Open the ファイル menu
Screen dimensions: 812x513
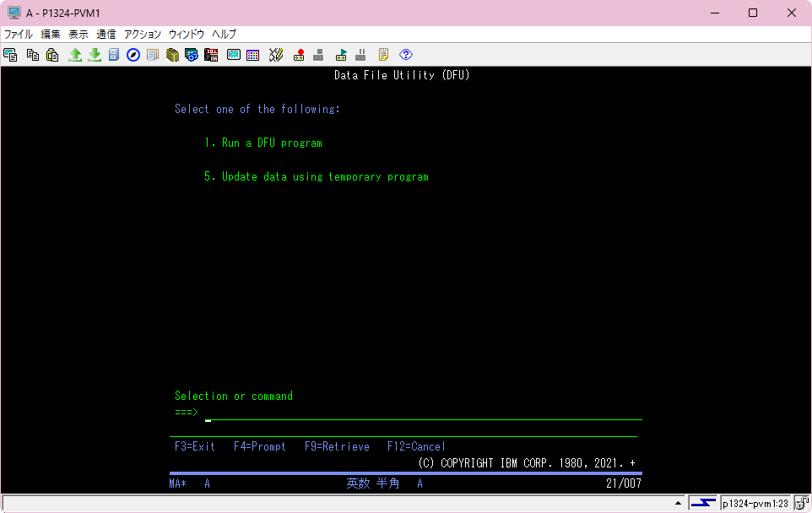pyautogui.click(x=19, y=34)
